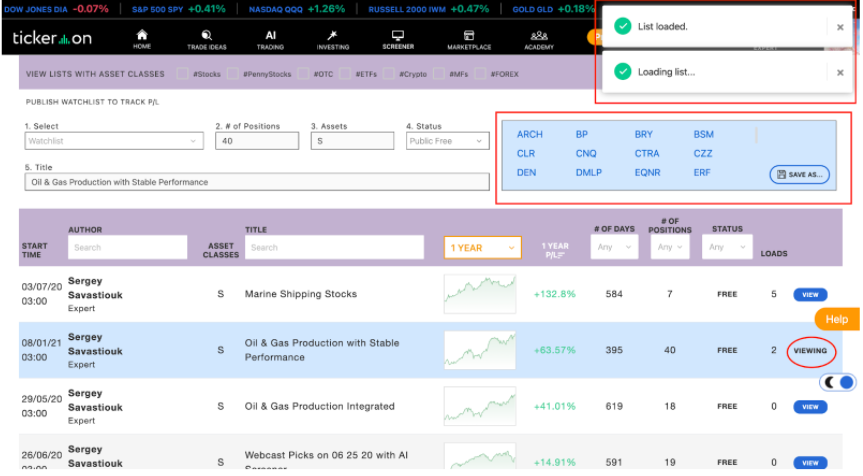Open the Academy section

click(x=539, y=40)
